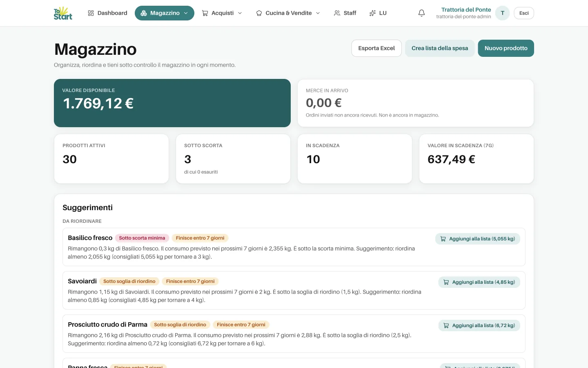Open the Staff nav item

345,13
